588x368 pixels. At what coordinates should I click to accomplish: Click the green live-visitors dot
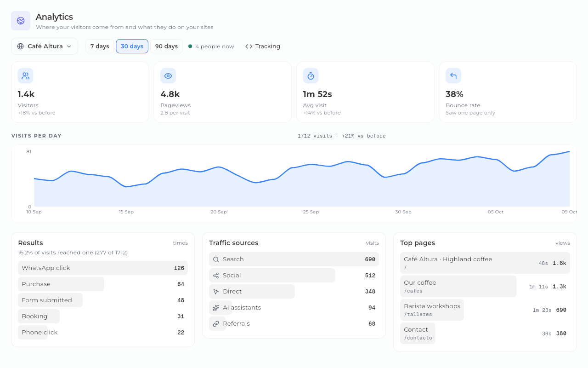pyautogui.click(x=190, y=46)
